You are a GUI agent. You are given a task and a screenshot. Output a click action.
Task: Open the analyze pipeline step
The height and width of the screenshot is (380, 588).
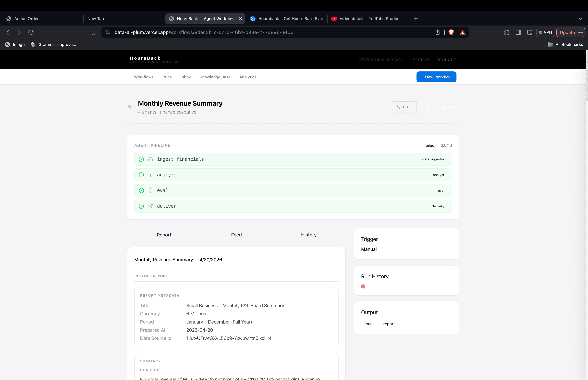click(293, 175)
